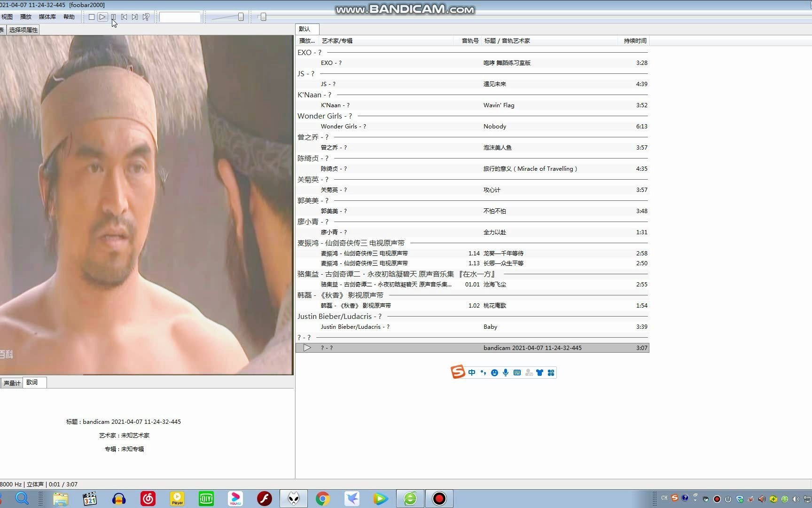Open the search magnifier on the taskbar
The width and height of the screenshot is (812, 508).
pyautogui.click(x=22, y=498)
